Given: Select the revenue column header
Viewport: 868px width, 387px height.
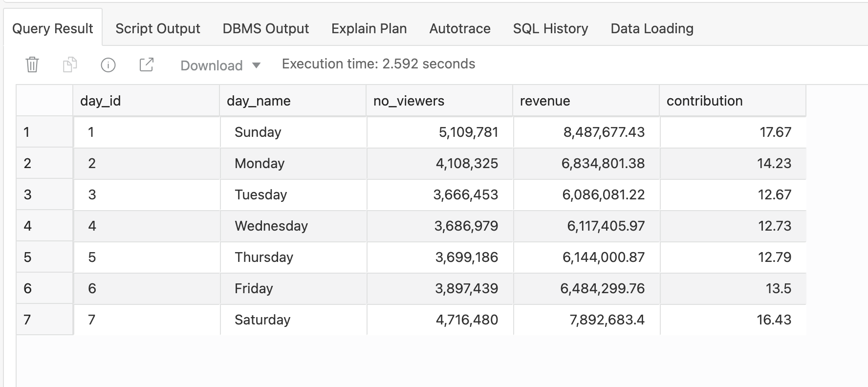Looking at the screenshot, I should coord(586,101).
